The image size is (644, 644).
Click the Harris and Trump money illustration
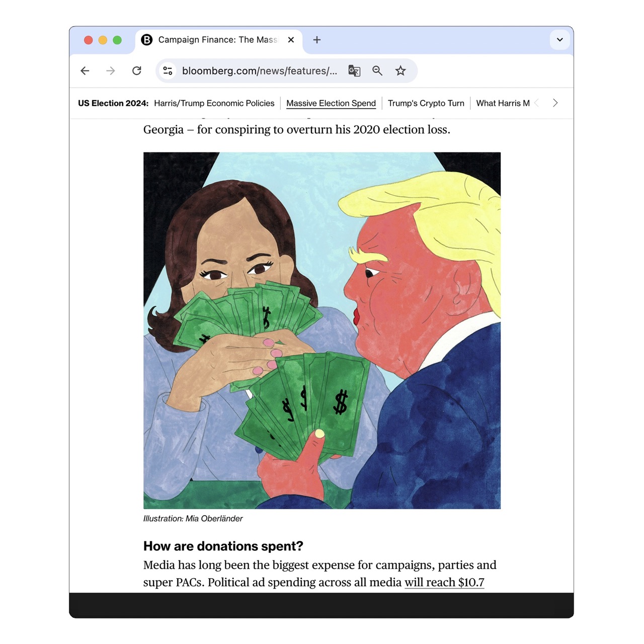coord(322,331)
